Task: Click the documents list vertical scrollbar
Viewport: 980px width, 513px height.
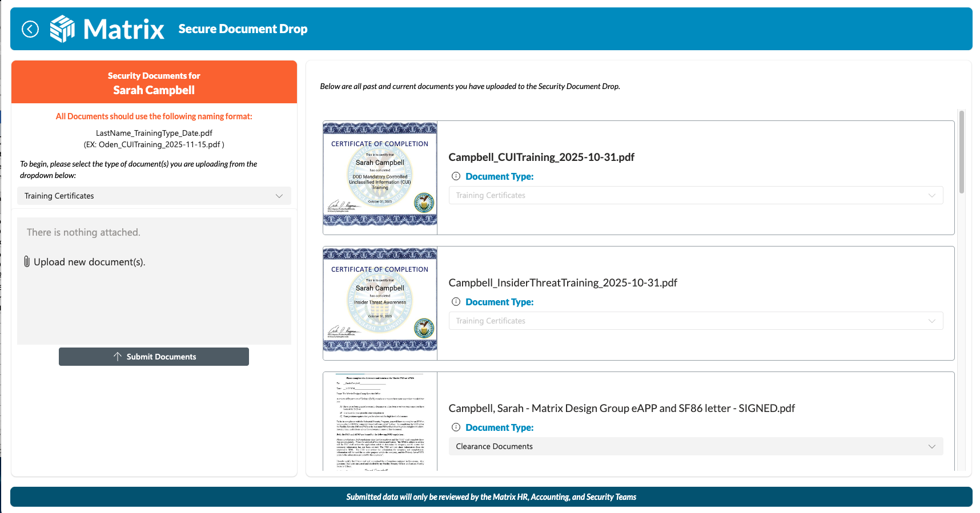Action: pos(962,152)
